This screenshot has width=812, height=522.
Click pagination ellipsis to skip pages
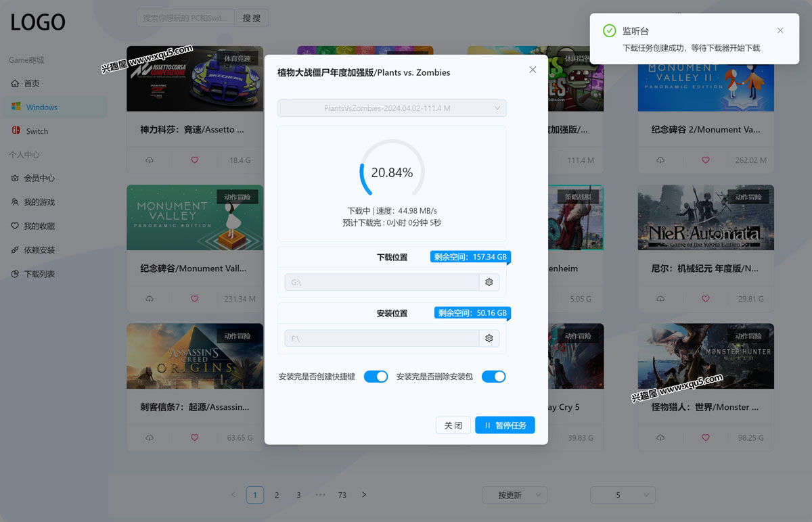(321, 495)
